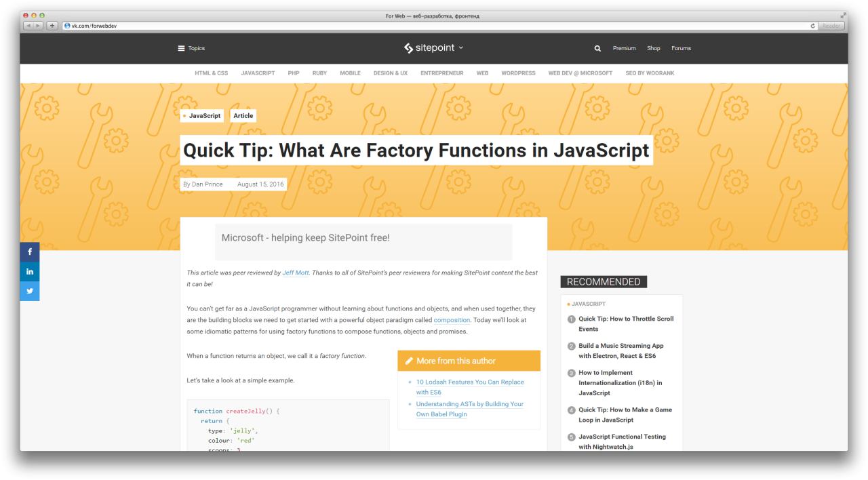Image resolution: width=868 pixels, height=480 pixels.
Task: Open the Topics hamburger menu
Action: coord(191,48)
